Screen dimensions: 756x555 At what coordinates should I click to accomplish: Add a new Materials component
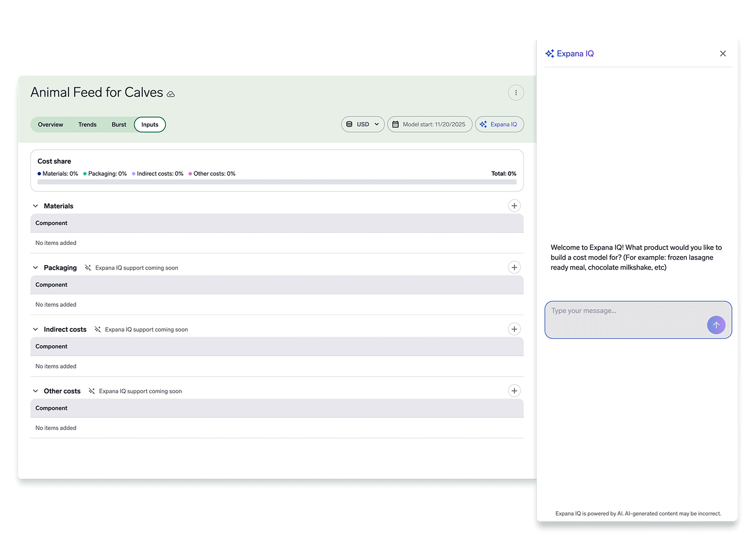(x=514, y=206)
